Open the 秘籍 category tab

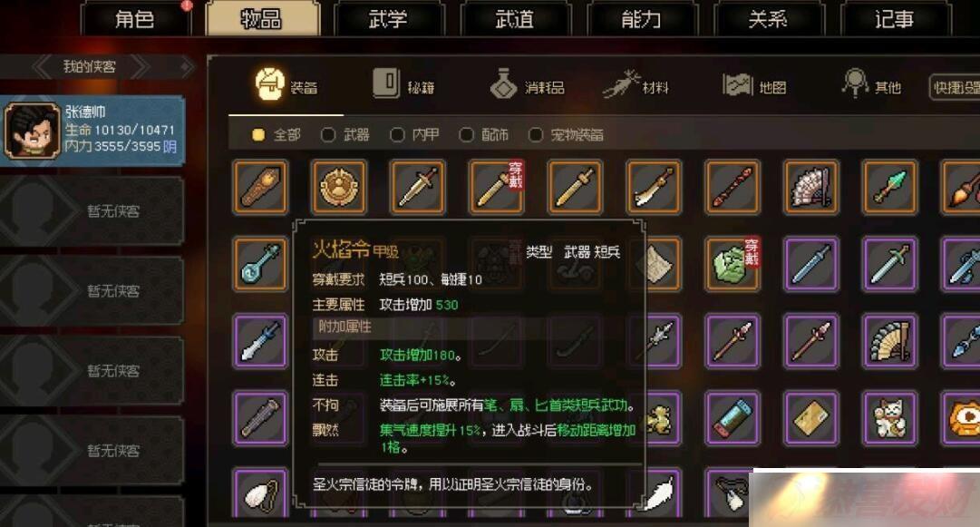403,84
